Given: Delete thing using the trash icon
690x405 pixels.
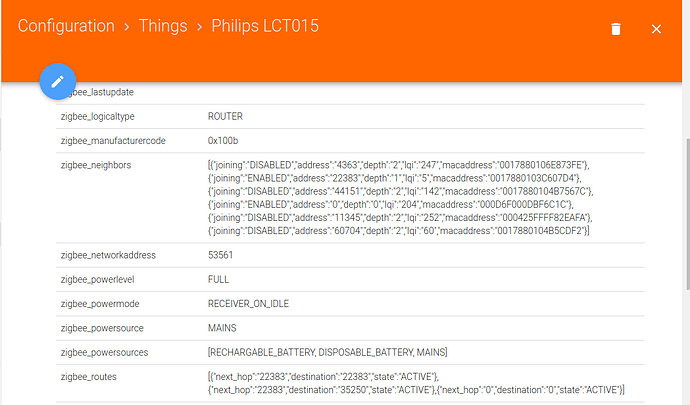Looking at the screenshot, I should [x=616, y=29].
